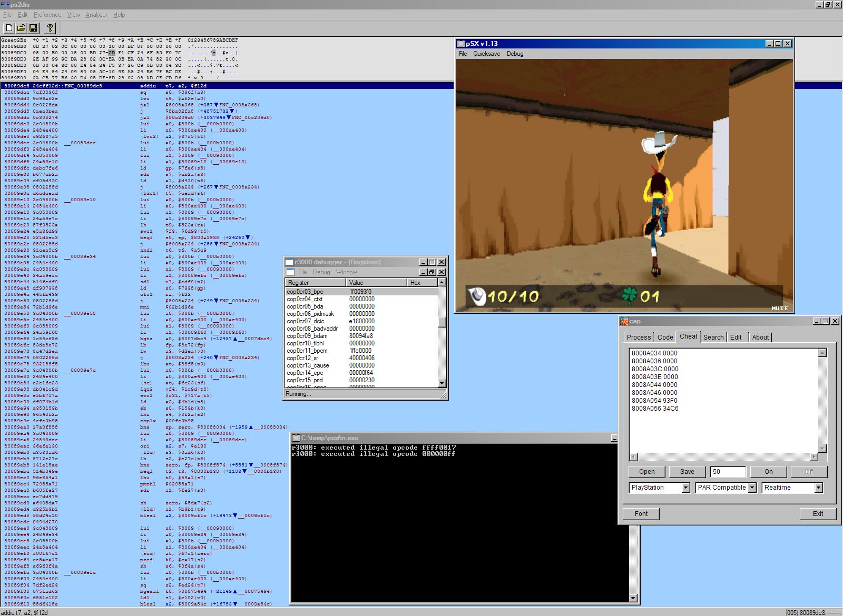Image resolution: width=843 pixels, height=616 pixels.
Task: Open Analyzer menu in ps2dis
Action: [96, 15]
